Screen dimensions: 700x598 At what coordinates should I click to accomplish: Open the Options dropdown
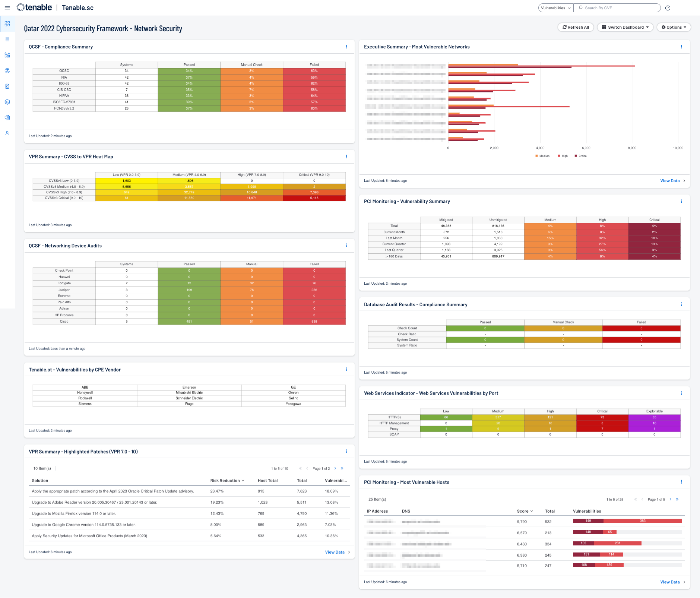674,27
